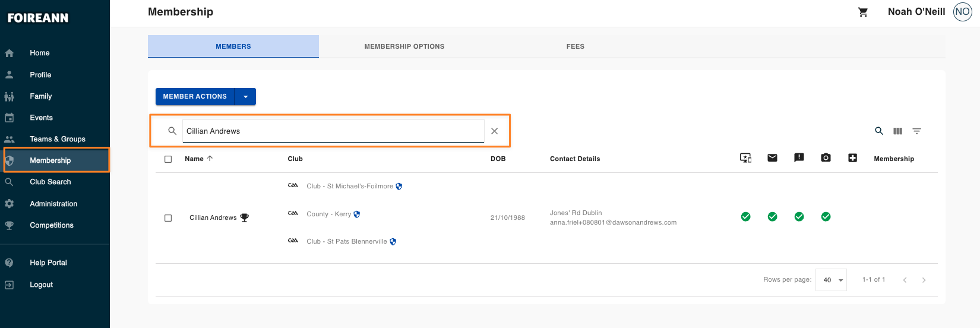Screen dimensions: 980x328
Task: Click the Home house icon in sidebar
Action: 10,53
